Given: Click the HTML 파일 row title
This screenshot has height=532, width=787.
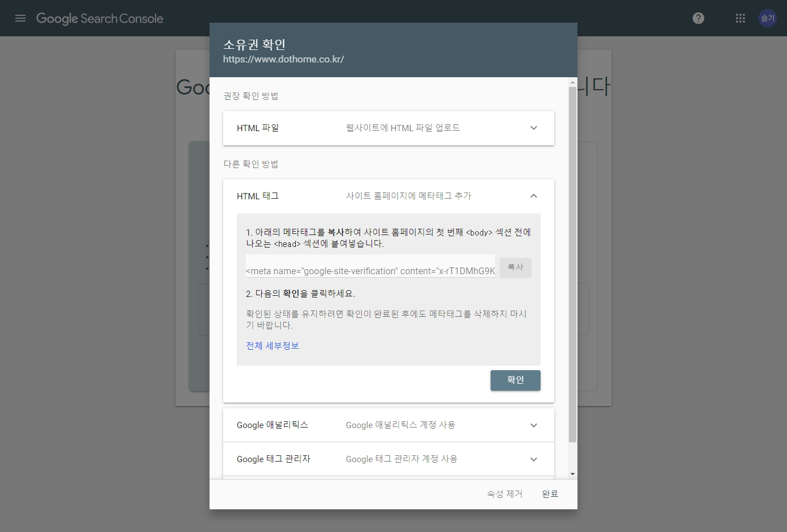Looking at the screenshot, I should coord(258,128).
